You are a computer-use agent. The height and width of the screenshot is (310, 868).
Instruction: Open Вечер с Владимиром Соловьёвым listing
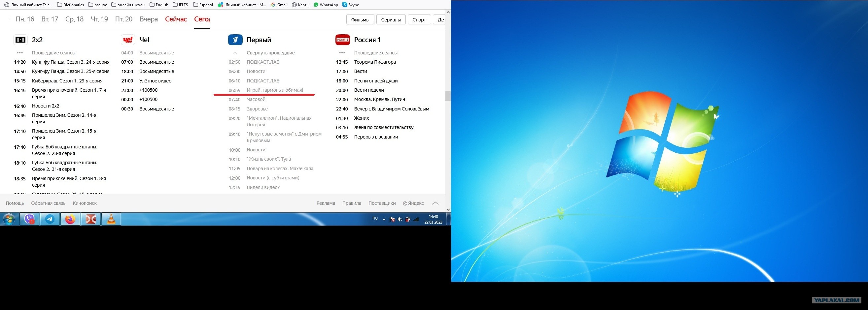(392, 109)
